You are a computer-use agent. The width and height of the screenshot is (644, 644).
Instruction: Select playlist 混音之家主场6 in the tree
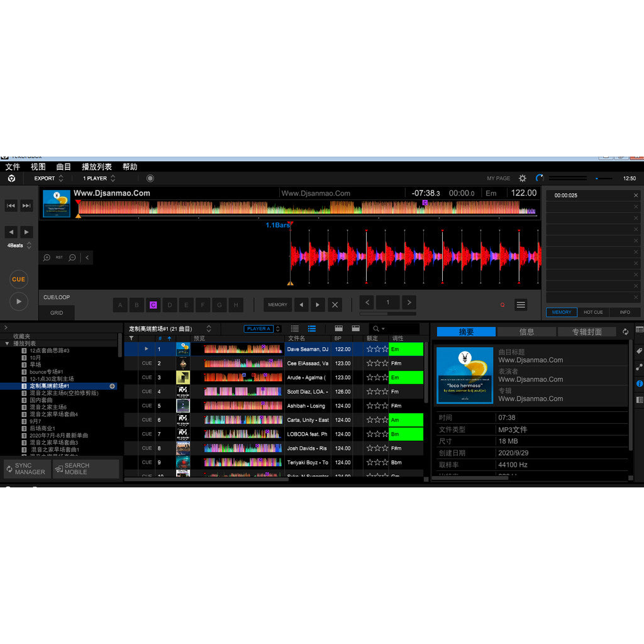tap(48, 407)
